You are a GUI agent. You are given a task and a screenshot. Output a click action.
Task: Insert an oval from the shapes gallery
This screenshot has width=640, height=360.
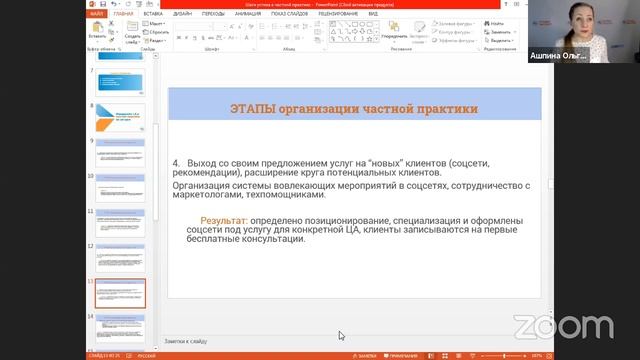(362, 24)
